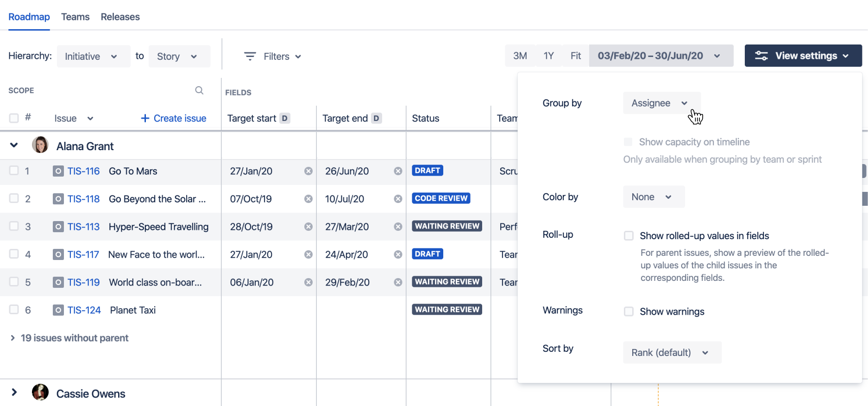Screen dimensions: 868x406
Task: Open the Group by Assignee dropdown
Action: click(662, 103)
